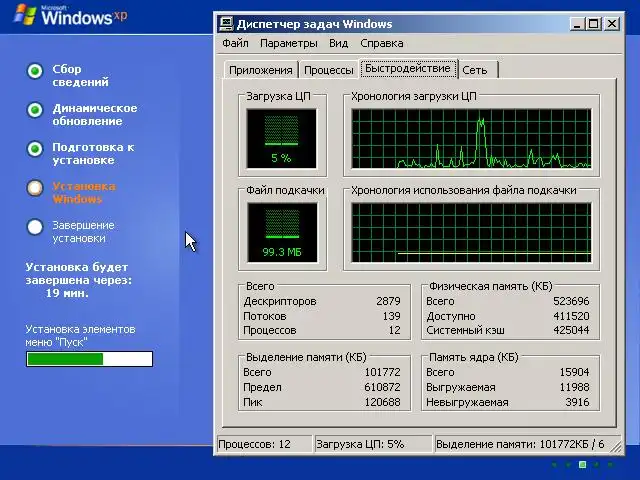Image resolution: width=640 pixels, height=480 pixels.
Task: Click physical memory Всего value 523696
Action: tap(571, 301)
